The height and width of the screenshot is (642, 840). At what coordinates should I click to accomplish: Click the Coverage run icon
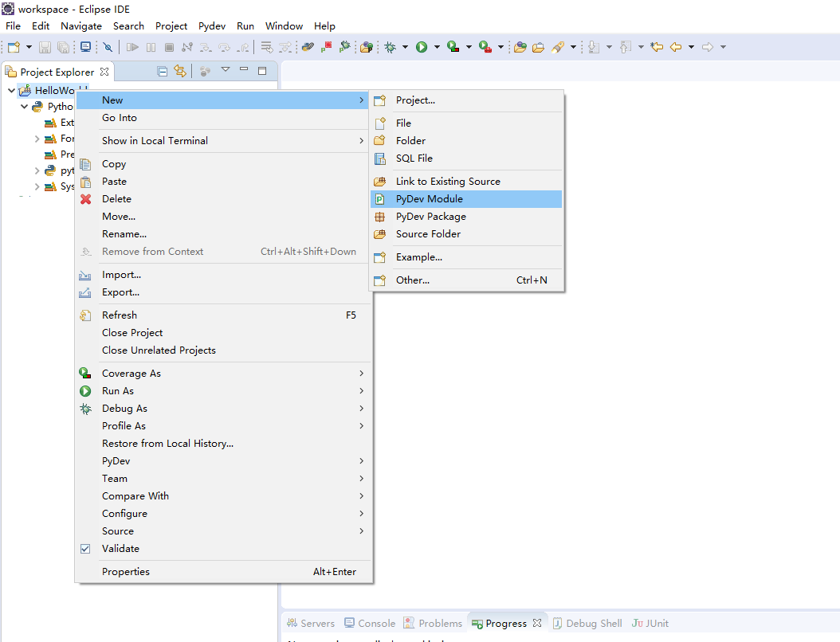click(453, 47)
